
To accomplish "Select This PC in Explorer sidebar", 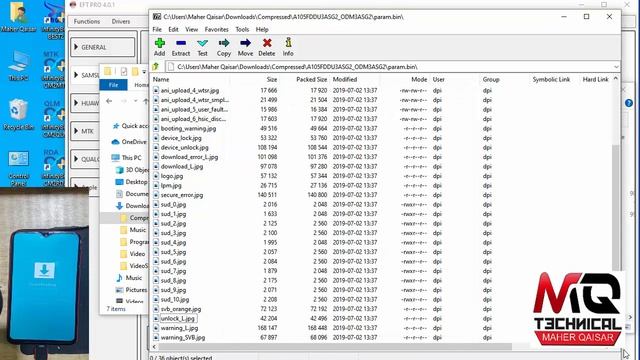I will pos(127,158).
